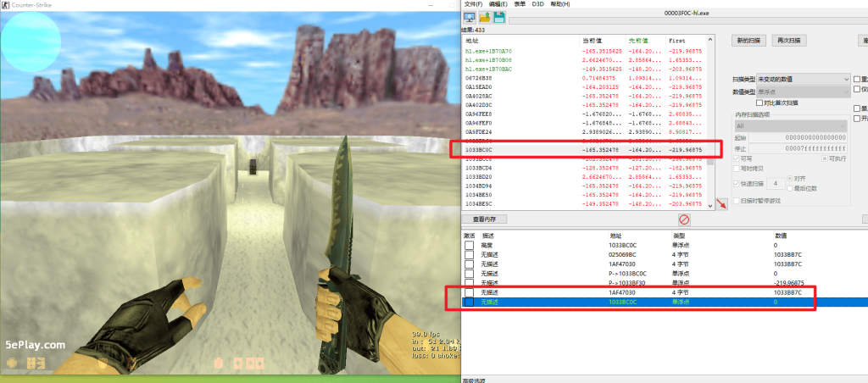The width and height of the screenshot is (868, 383).
Task: Activate checkbox of the highlighted blue entry
Action: (469, 303)
